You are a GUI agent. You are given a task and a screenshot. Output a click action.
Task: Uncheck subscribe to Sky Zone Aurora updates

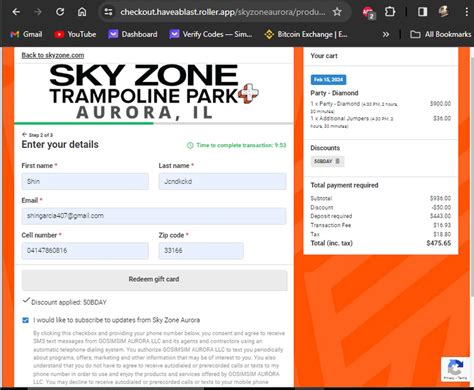pyautogui.click(x=25, y=320)
